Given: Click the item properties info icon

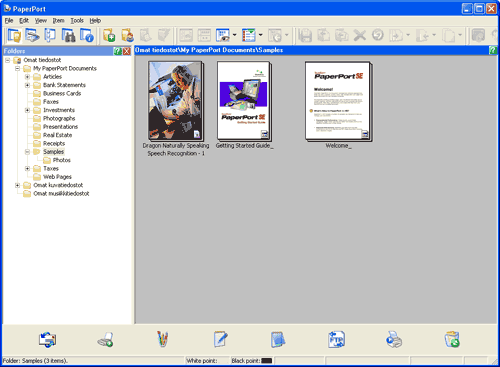Looking at the screenshot, I should [87, 35].
